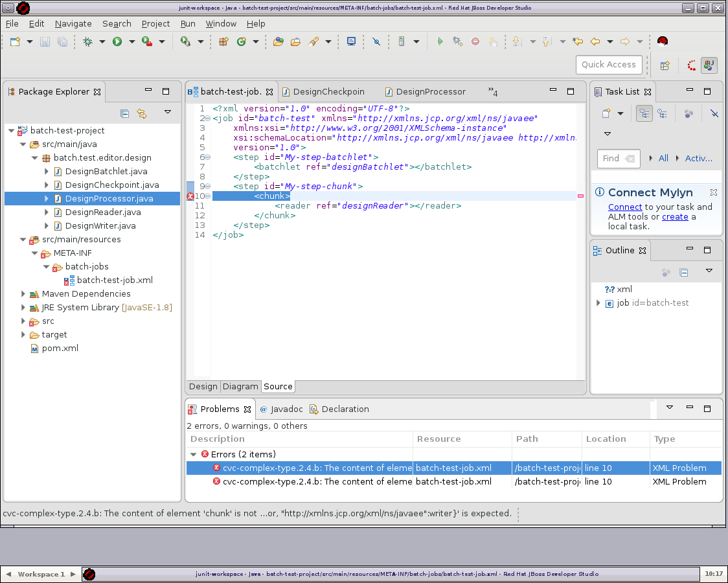Toggle Link with Editor in Package Explorer
Screen dimensions: 728x583
[x=142, y=113]
